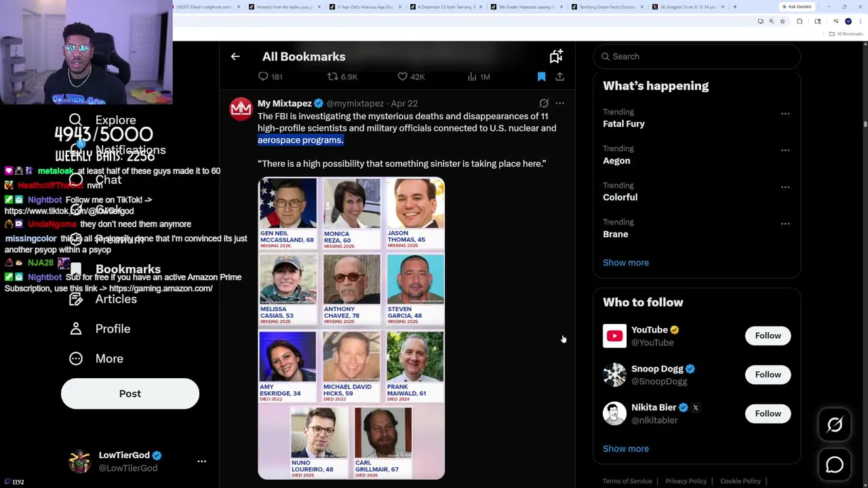Like the post showing 42K likes
Screen dimensions: 868x488
(411, 77)
